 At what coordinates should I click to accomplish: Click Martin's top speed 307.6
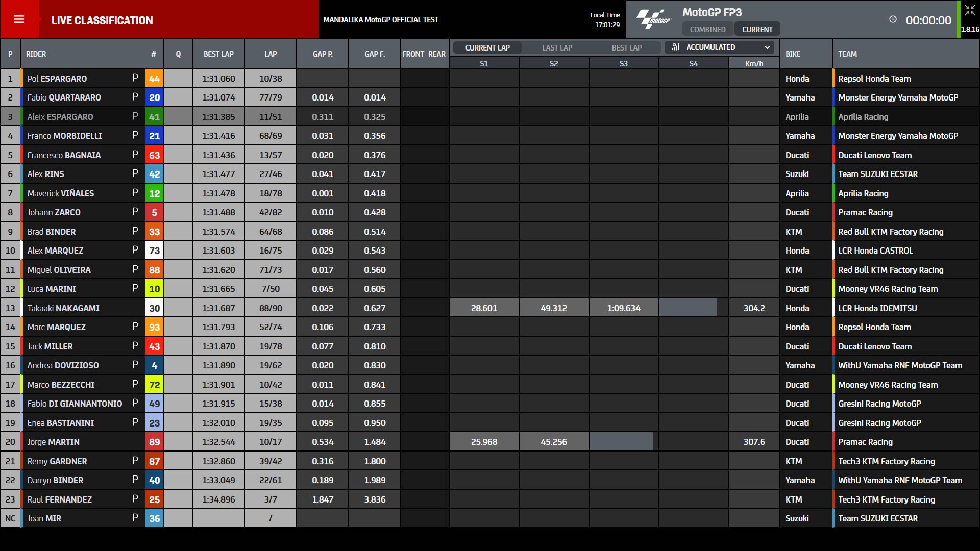point(754,442)
